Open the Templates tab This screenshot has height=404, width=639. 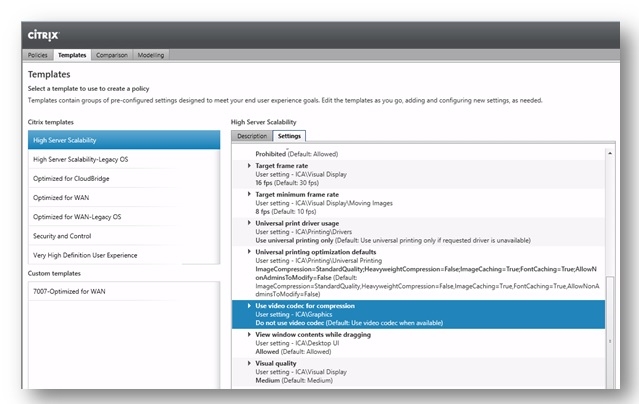pos(72,55)
